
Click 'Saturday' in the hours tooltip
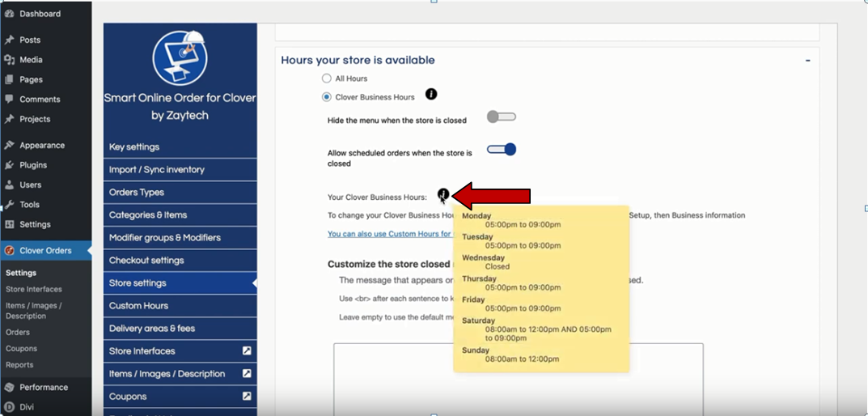pyautogui.click(x=478, y=320)
